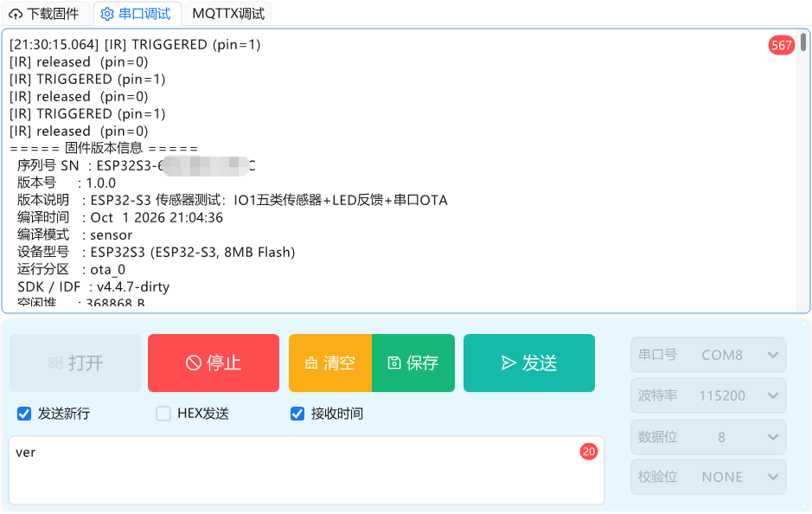Click the '运行分区 : ota_0' log line
The height and width of the screenshot is (514, 812).
tap(71, 269)
